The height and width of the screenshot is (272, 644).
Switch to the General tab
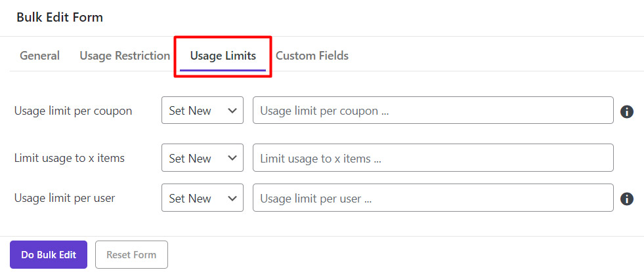tap(39, 56)
